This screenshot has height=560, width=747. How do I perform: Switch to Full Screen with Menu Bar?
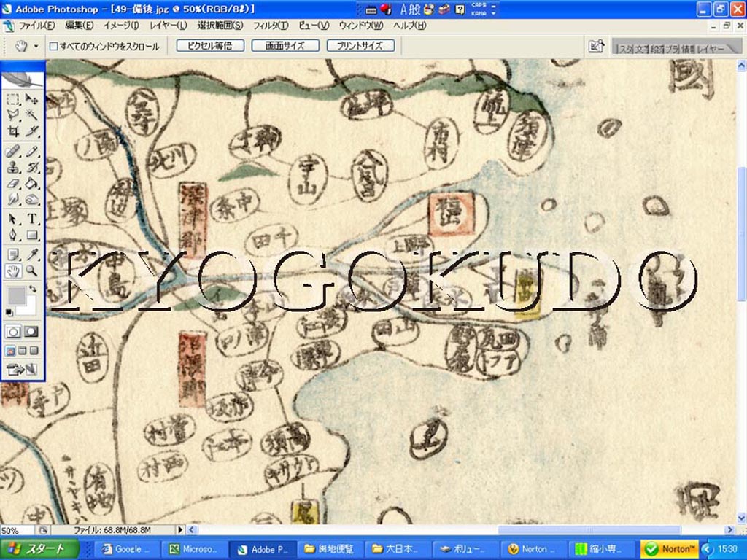tap(22, 351)
